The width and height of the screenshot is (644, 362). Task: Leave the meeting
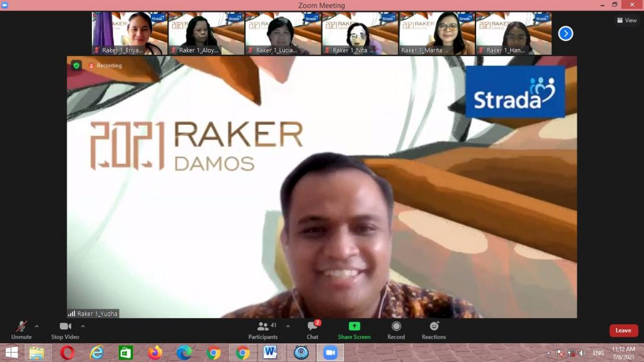[x=623, y=331]
